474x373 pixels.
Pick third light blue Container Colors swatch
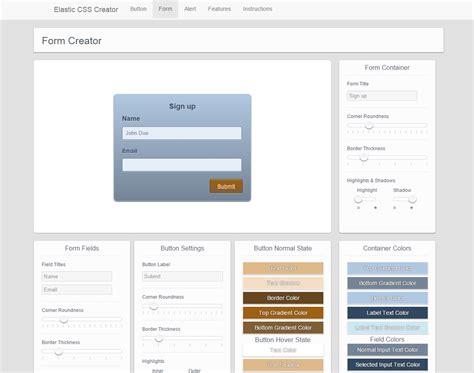[387, 298]
